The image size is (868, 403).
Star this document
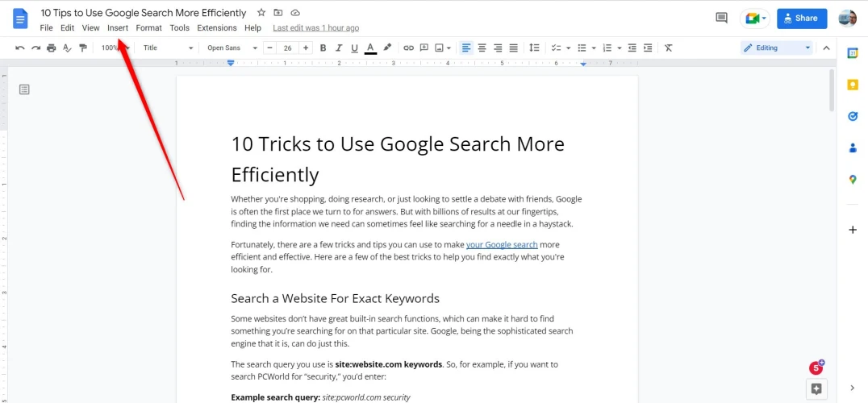(261, 13)
